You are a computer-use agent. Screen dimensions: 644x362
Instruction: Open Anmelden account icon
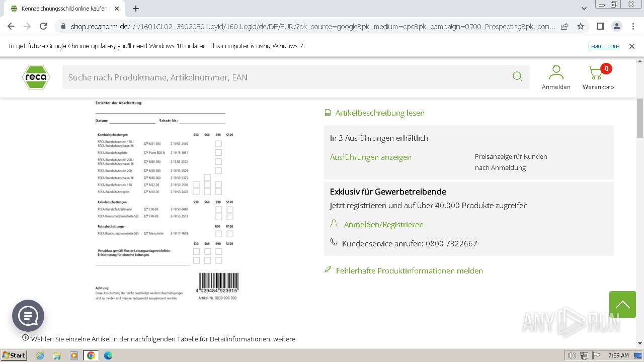pyautogui.click(x=556, y=77)
